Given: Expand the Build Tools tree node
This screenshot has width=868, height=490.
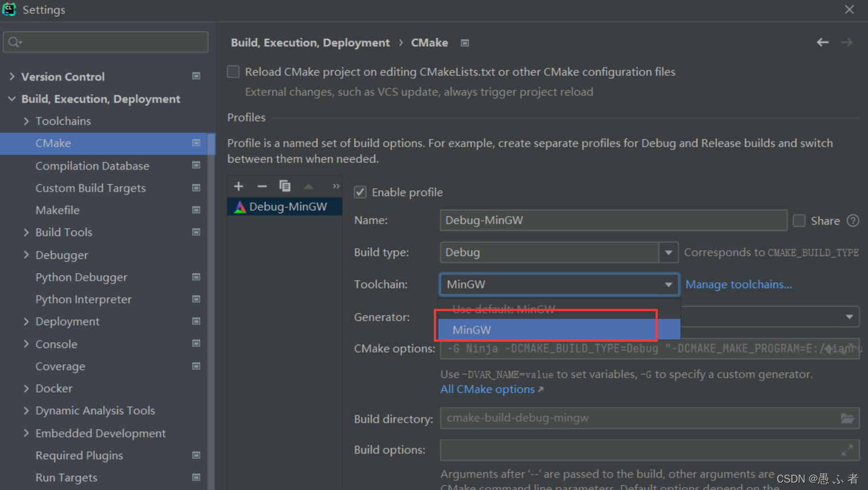Looking at the screenshot, I should click(x=26, y=232).
